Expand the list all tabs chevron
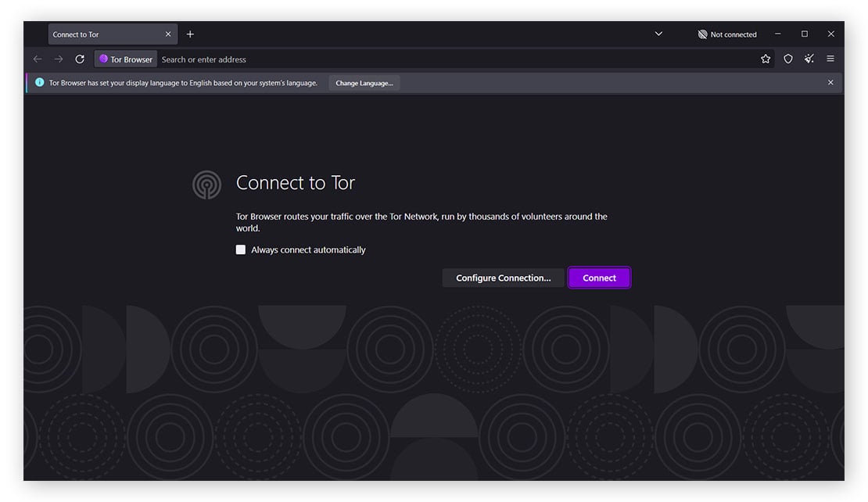 pyautogui.click(x=658, y=34)
